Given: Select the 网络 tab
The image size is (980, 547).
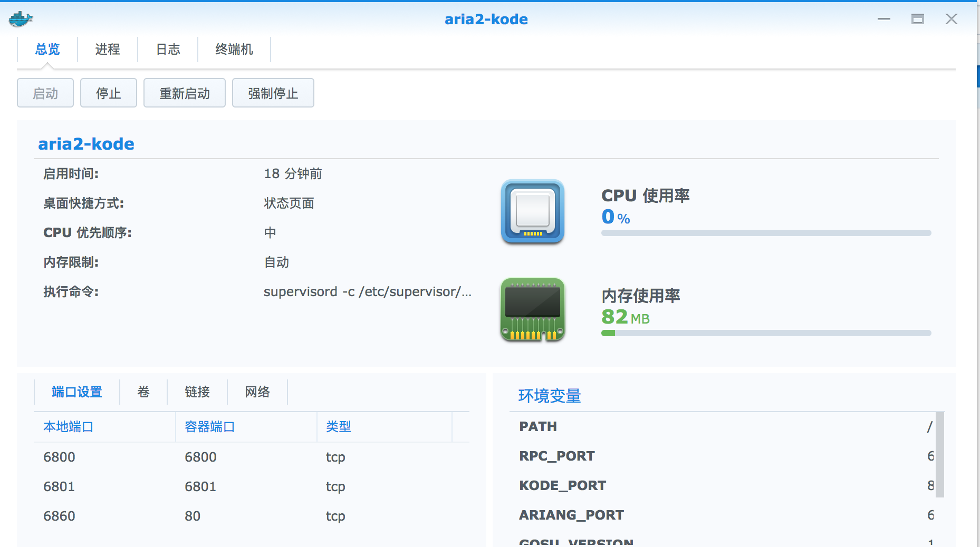Looking at the screenshot, I should [257, 392].
